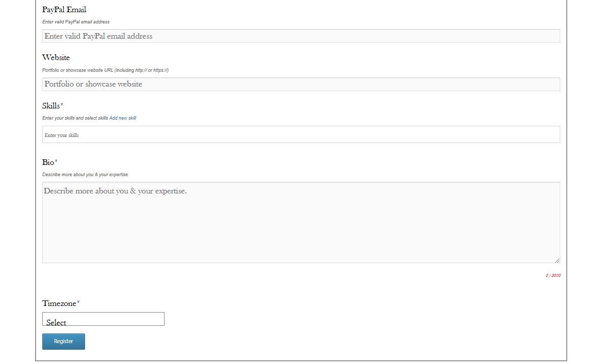601x364 pixels.
Task: Click the PayPal email hint text
Action: click(x=76, y=22)
